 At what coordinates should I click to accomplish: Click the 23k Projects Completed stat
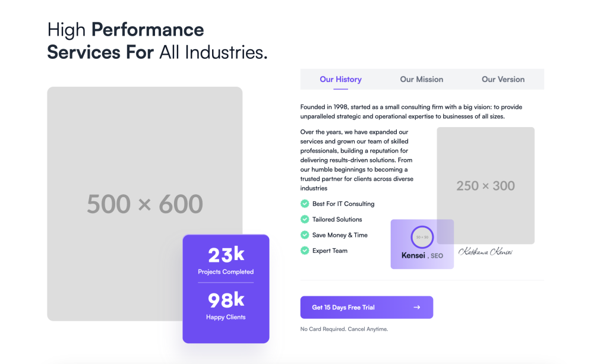pyautogui.click(x=226, y=261)
